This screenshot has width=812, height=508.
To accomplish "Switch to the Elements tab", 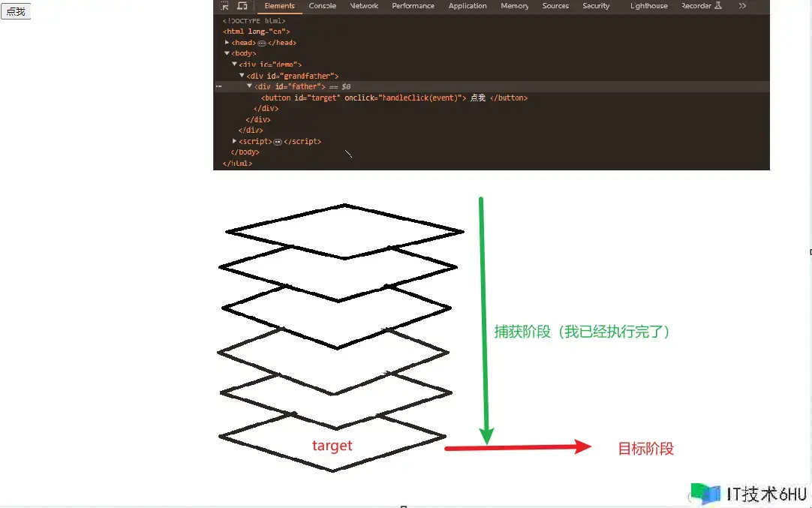I will pos(279,6).
